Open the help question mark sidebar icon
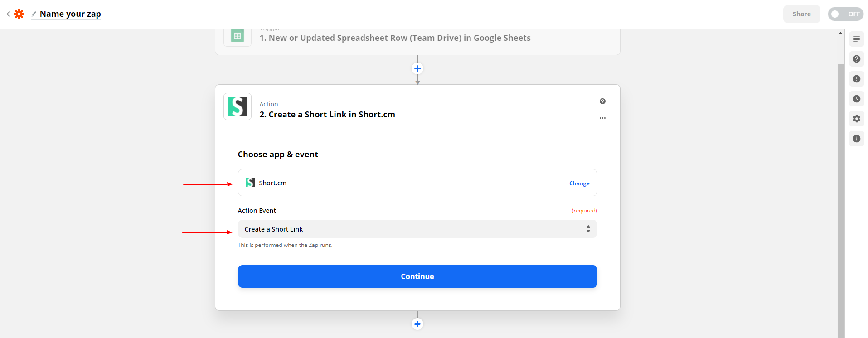Viewport: 868px width, 338px height. point(856,59)
